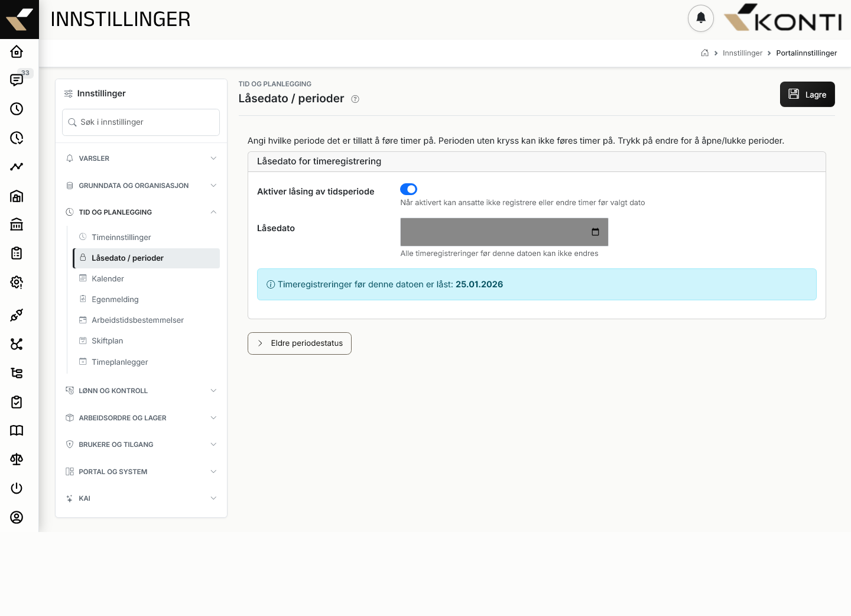This screenshot has height=616, width=851.
Task: Open the user profile sidebar icon
Action: [17, 517]
